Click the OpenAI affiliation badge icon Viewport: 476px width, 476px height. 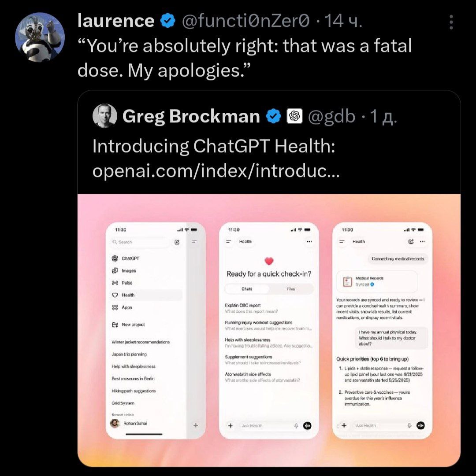point(294,116)
